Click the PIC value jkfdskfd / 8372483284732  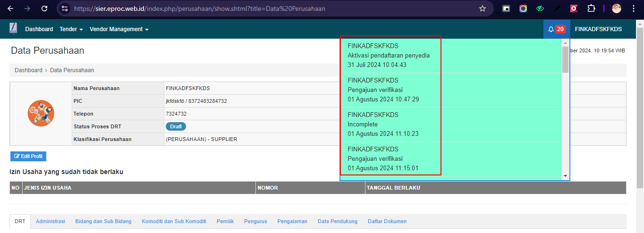tap(196, 101)
